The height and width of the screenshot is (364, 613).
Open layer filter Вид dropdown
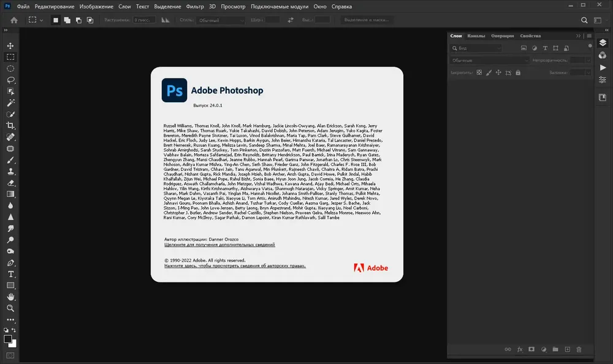click(x=476, y=48)
